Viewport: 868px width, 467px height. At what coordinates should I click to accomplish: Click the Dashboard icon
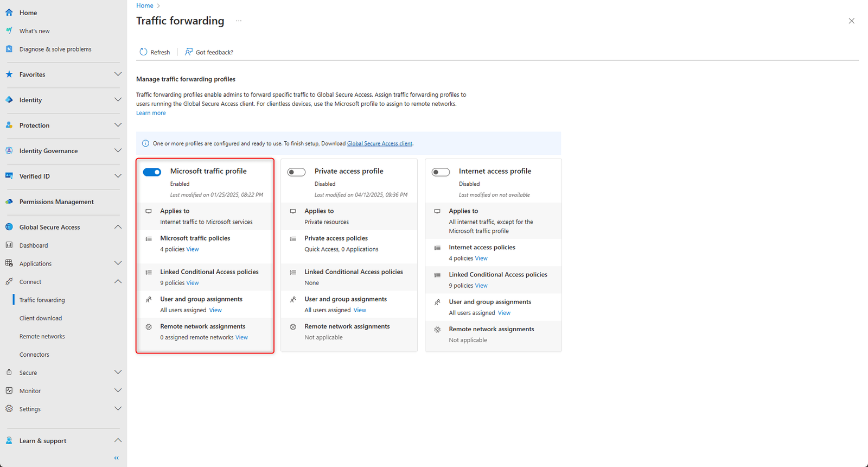tap(9, 245)
